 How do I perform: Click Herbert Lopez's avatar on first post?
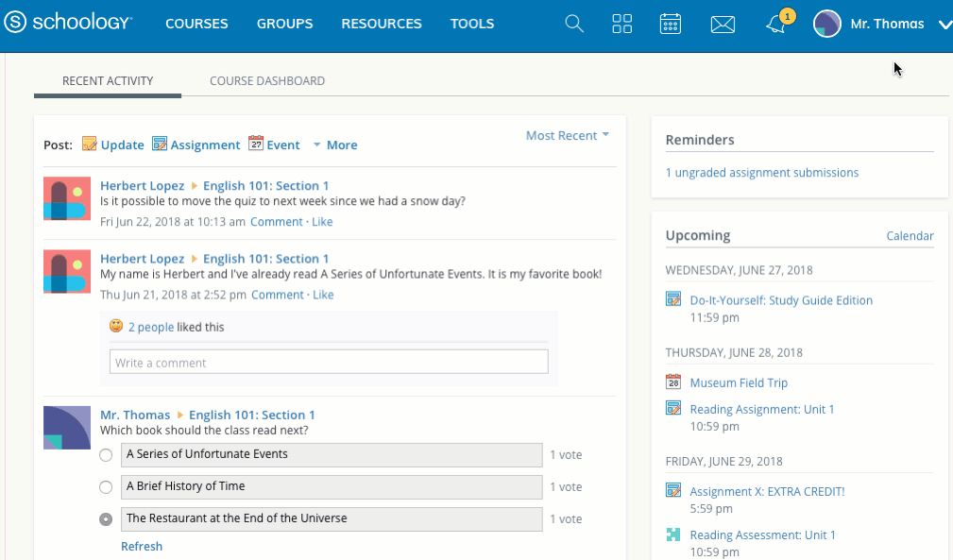(67, 199)
